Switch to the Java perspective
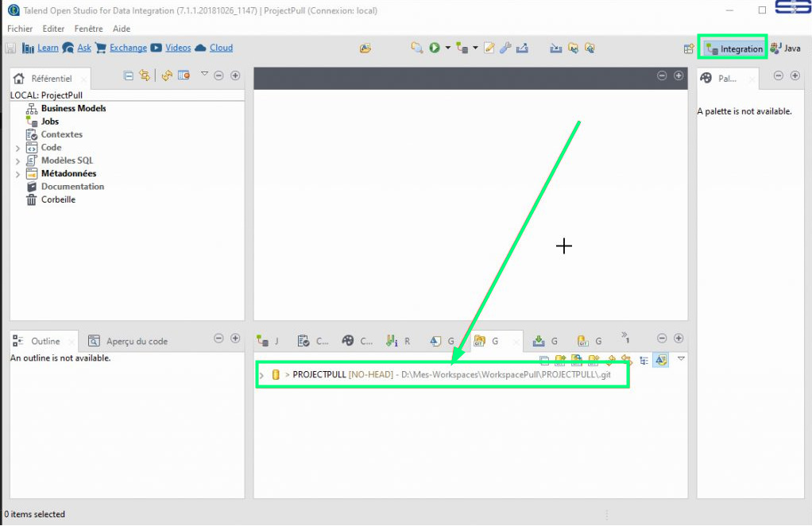The height and width of the screenshot is (526, 812). point(786,48)
